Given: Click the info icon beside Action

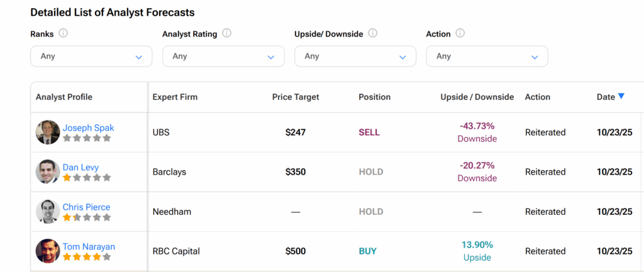Looking at the screenshot, I should [460, 33].
